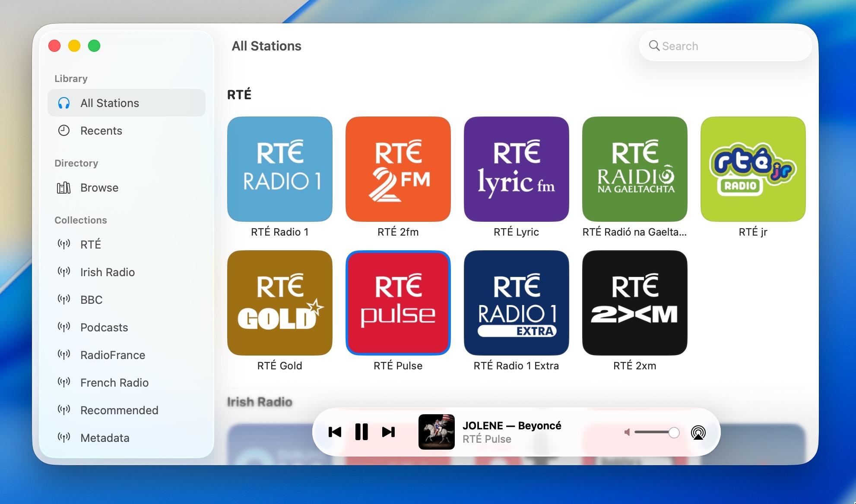Play RTÉ Raidió na Gaeltachta tile
Viewport: 856px width, 504px height.
[x=635, y=169]
